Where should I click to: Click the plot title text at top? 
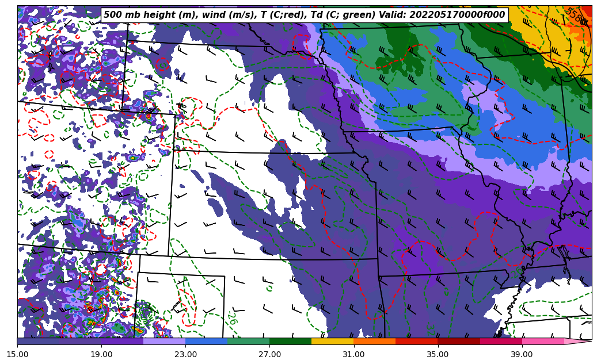coord(304,15)
